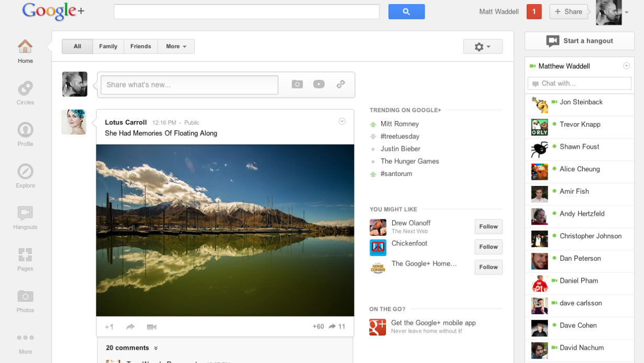Viewport: 644px width, 363px height.
Task: Follow Drew Olanoff
Action: pyautogui.click(x=487, y=226)
